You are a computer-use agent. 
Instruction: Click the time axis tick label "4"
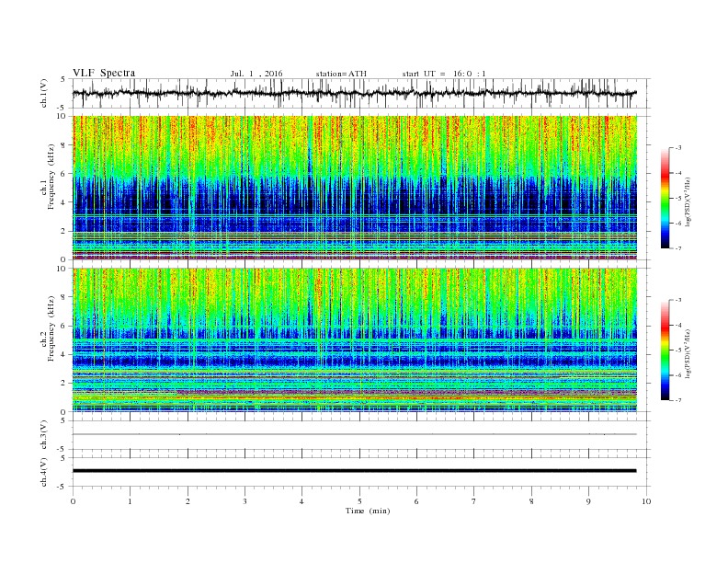pyautogui.click(x=301, y=501)
